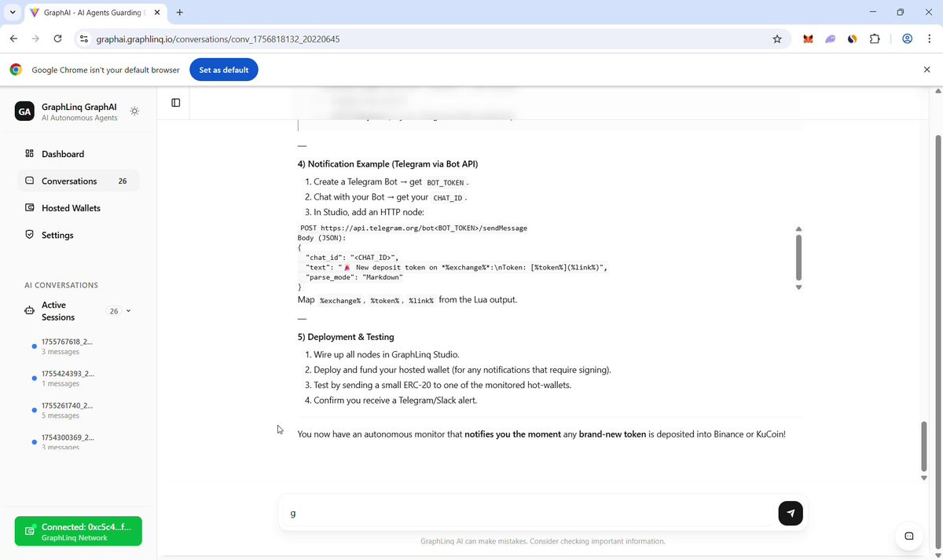Screen dimensions: 943x560
Task: Toggle the light/dark theme sun icon
Action: pyautogui.click(x=134, y=112)
